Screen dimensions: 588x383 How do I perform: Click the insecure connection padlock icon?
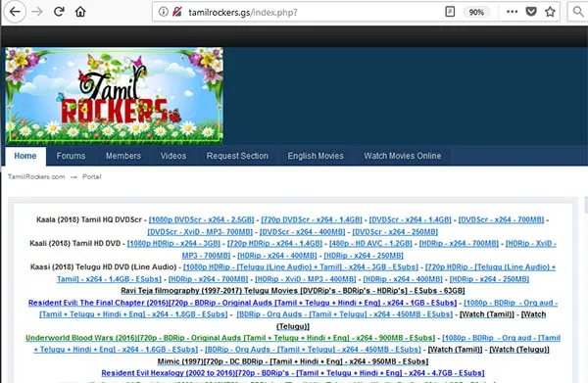click(177, 12)
